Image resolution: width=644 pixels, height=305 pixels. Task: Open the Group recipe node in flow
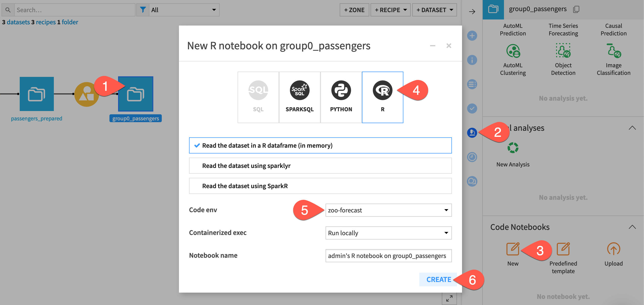(87, 94)
